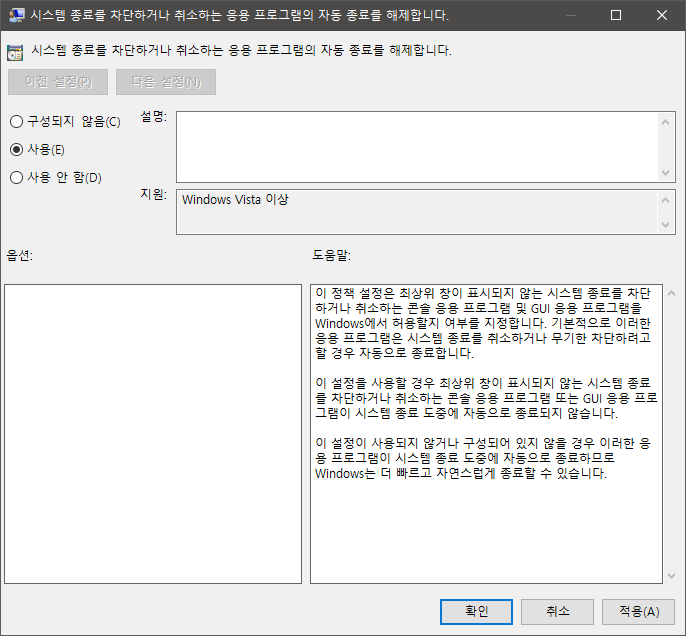Click the 지원: label
Image resolution: width=686 pixels, height=636 pixels.
pyautogui.click(x=154, y=194)
